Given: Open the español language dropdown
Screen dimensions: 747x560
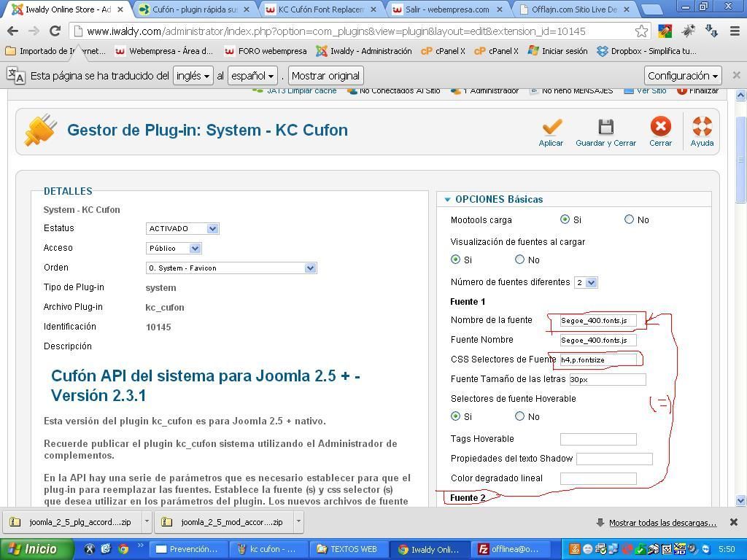Looking at the screenshot, I should coord(252,76).
